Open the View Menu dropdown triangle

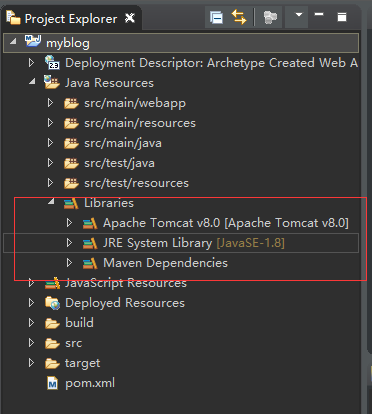coord(299,14)
